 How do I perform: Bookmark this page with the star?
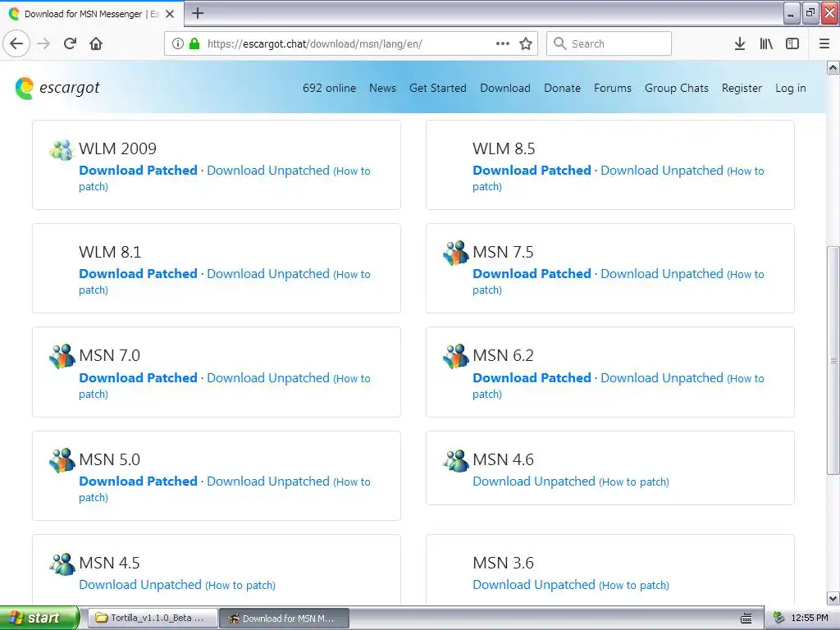(526, 43)
